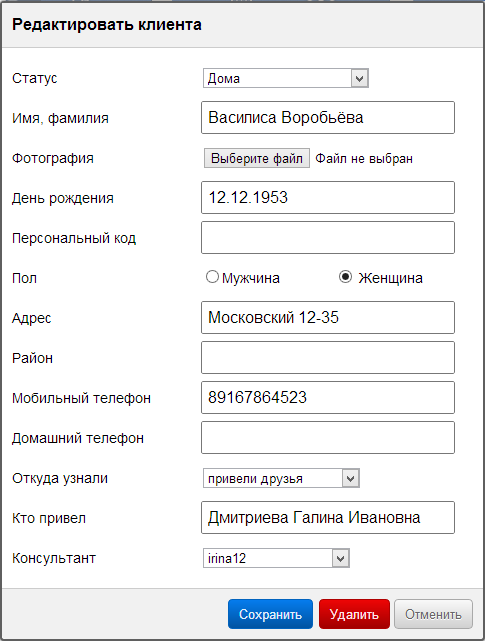Click the arrow of the Статус combo box
This screenshot has height=641, width=485.
pos(359,78)
